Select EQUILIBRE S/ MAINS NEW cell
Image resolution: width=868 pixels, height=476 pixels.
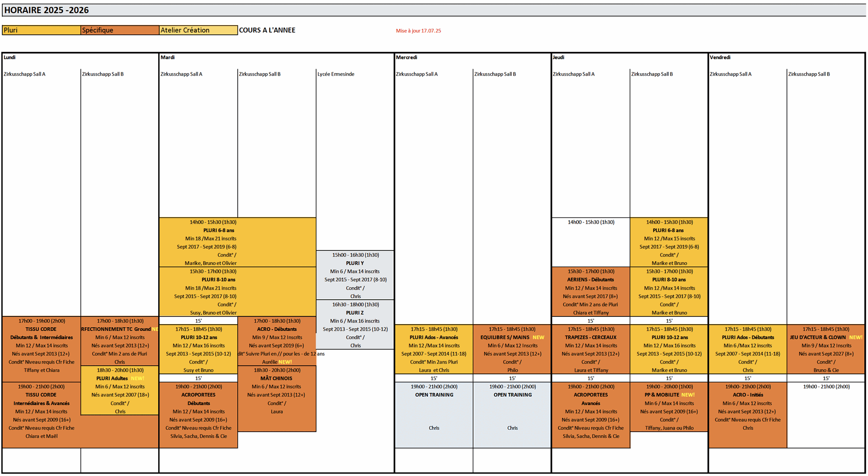[512, 338]
